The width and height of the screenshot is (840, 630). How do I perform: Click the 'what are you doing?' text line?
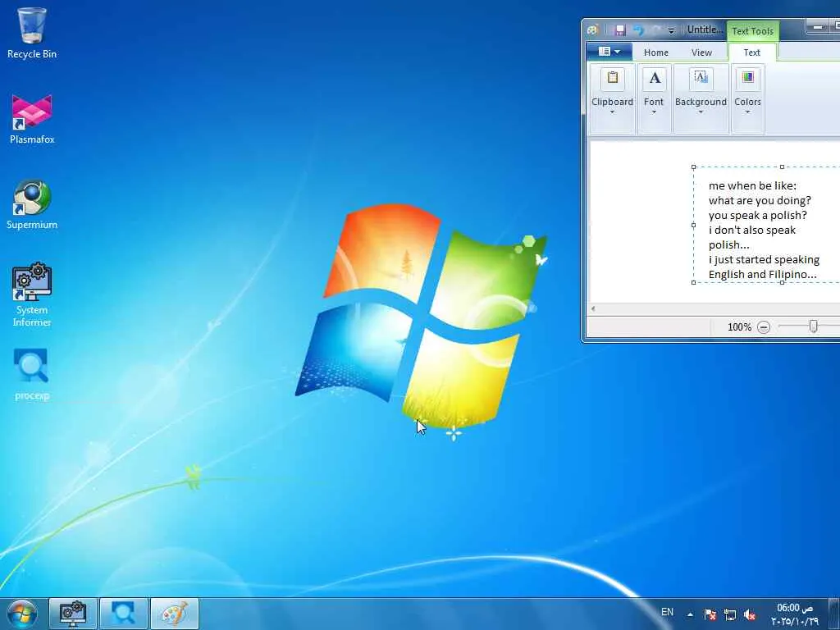[760, 200]
